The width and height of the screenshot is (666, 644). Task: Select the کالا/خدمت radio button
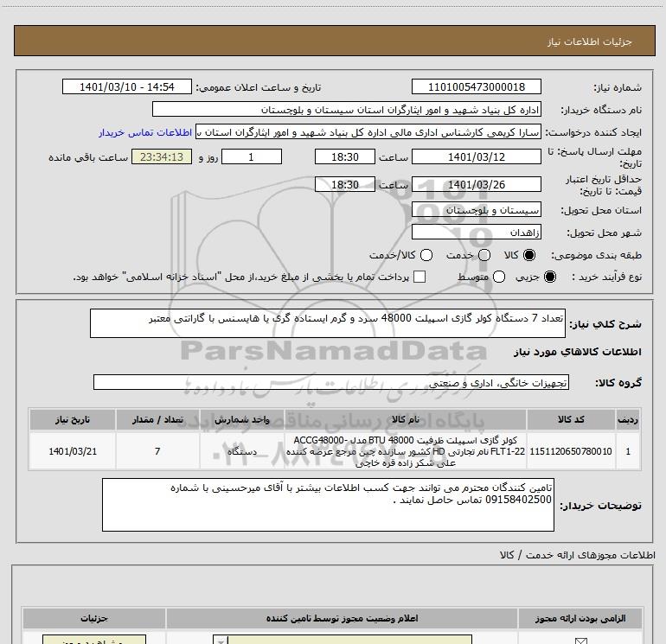point(426,255)
